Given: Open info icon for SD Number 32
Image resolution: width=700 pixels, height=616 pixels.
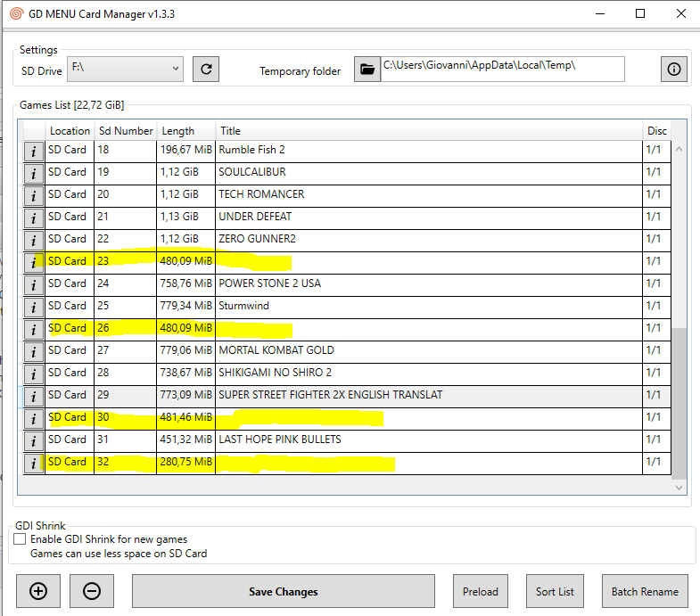Looking at the screenshot, I should tap(34, 464).
